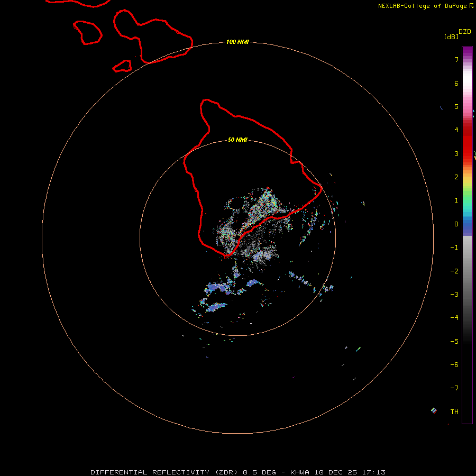Click the color scale label "-3"
This screenshot has height=476, width=476.
tap(454, 295)
